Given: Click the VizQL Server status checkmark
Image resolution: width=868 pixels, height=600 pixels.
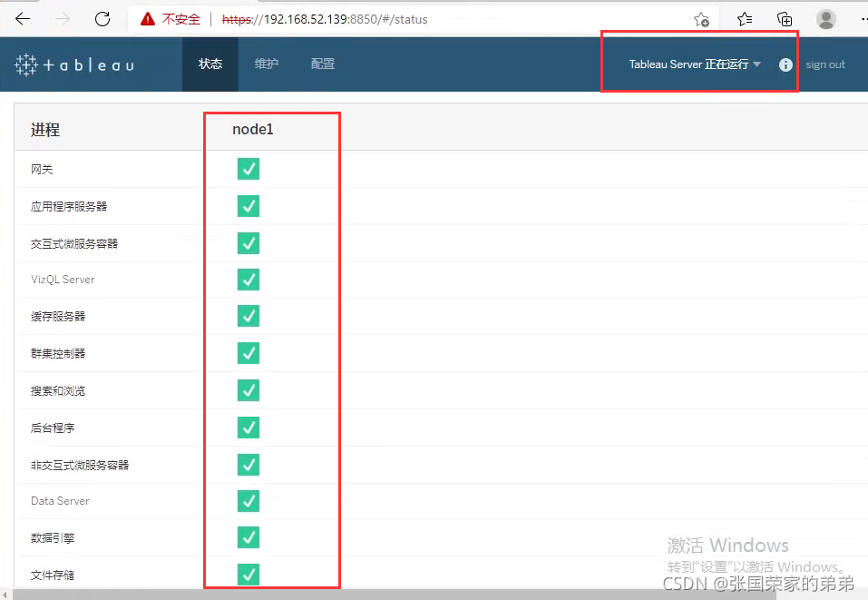Looking at the screenshot, I should point(249,280).
